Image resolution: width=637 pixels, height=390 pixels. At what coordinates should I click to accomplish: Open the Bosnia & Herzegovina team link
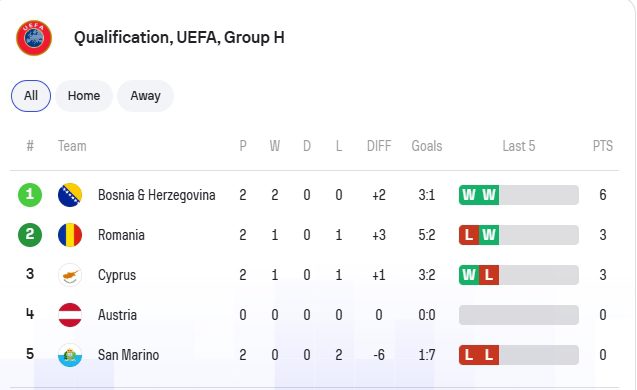156,195
